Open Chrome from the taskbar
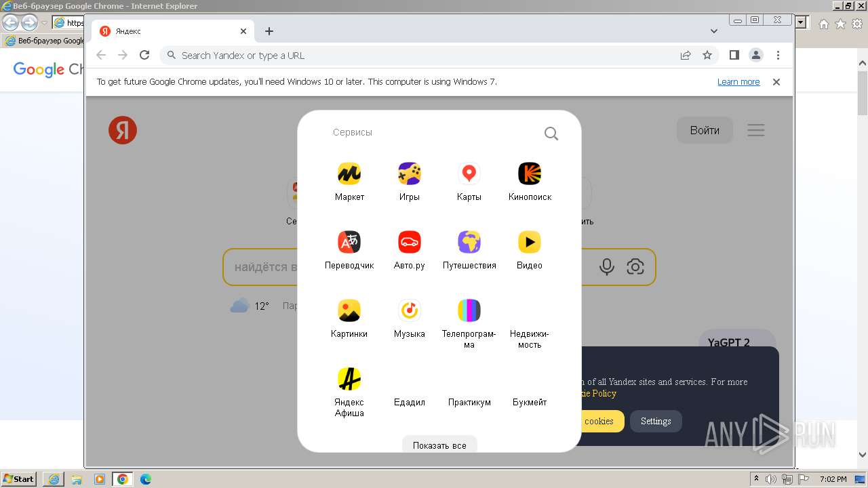 pos(123,479)
